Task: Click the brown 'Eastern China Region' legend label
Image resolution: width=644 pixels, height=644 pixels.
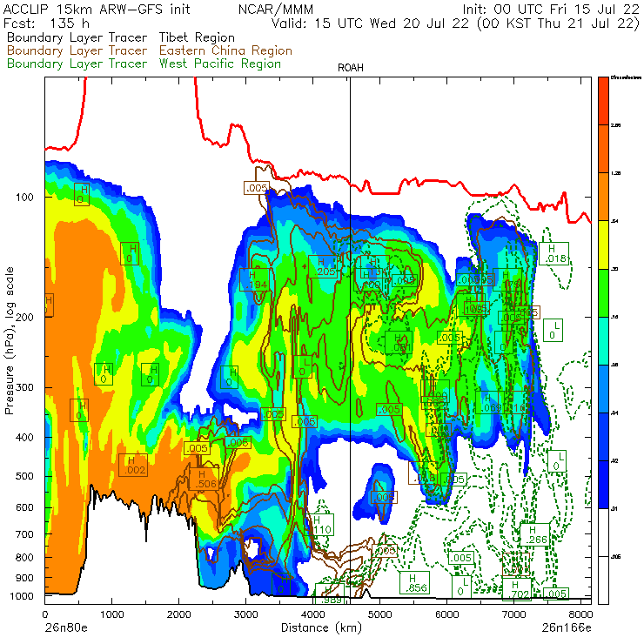Action: pyautogui.click(x=225, y=50)
